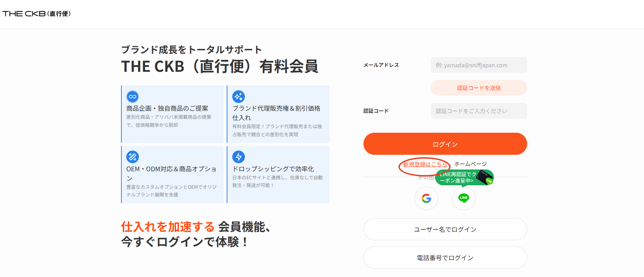Click the 今すぐログインで体験！ text
This screenshot has width=644, height=277.
(185, 242)
